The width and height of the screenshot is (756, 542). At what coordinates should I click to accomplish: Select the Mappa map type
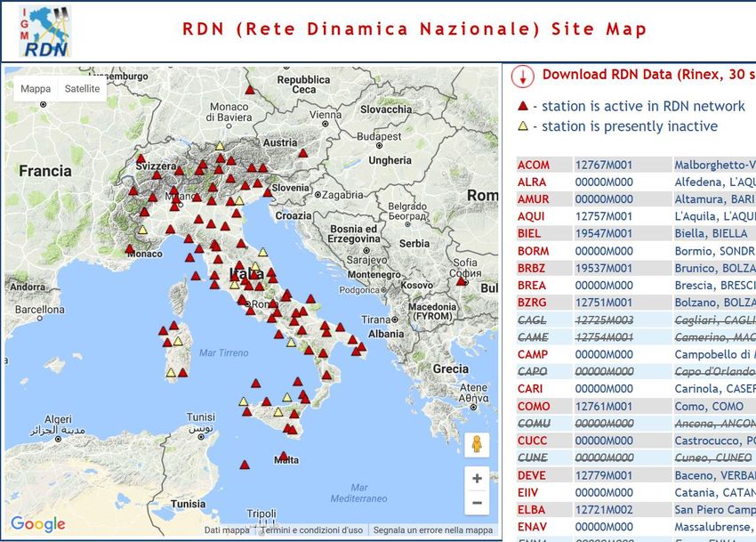(36, 89)
